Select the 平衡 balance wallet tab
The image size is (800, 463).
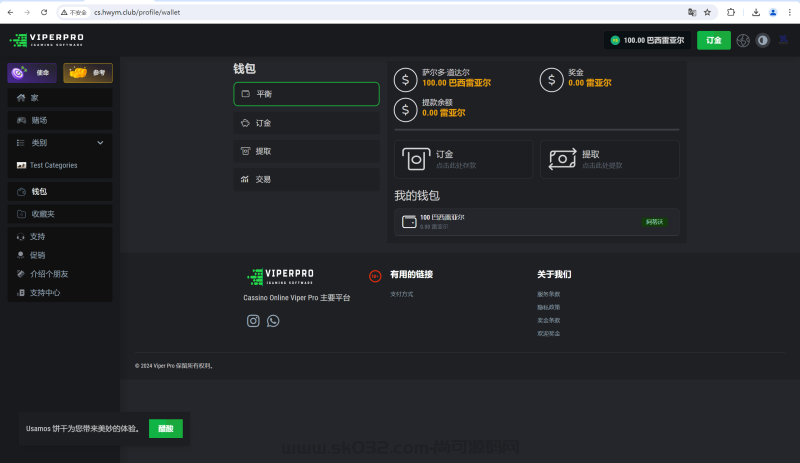coord(306,94)
